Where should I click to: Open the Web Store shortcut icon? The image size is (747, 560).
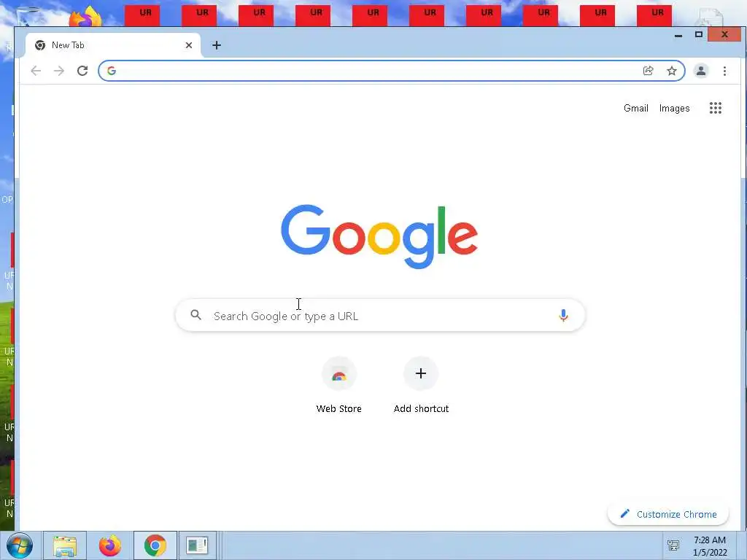pos(338,374)
